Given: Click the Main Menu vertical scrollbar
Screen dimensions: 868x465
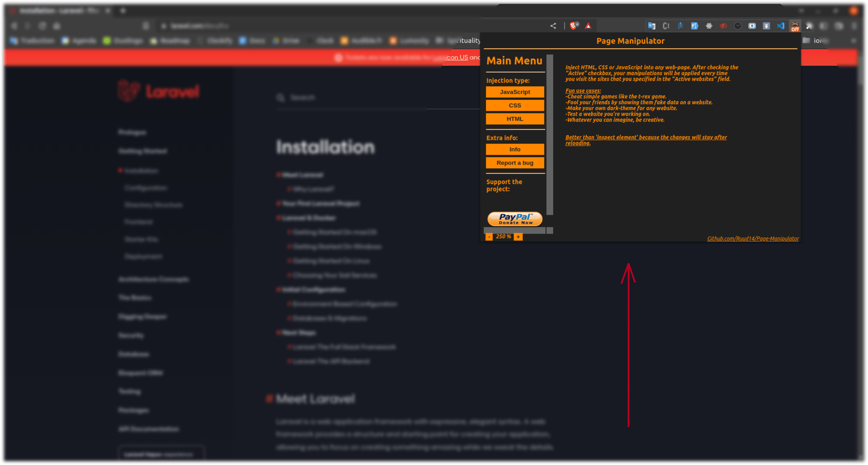Looking at the screenshot, I should click(x=550, y=135).
